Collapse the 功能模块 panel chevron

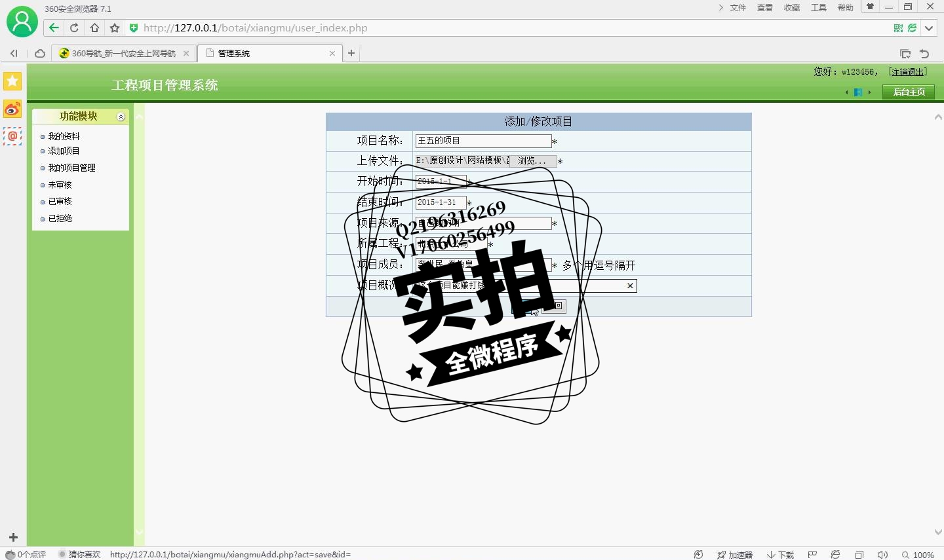point(121,117)
